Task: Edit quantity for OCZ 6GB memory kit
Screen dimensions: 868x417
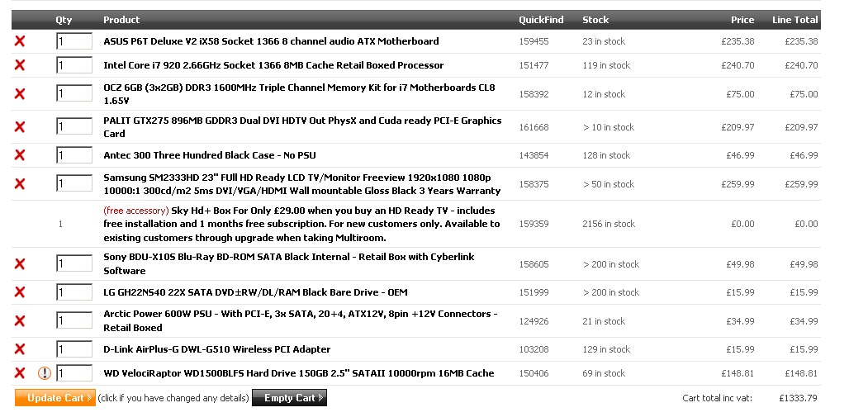Action: [74, 93]
